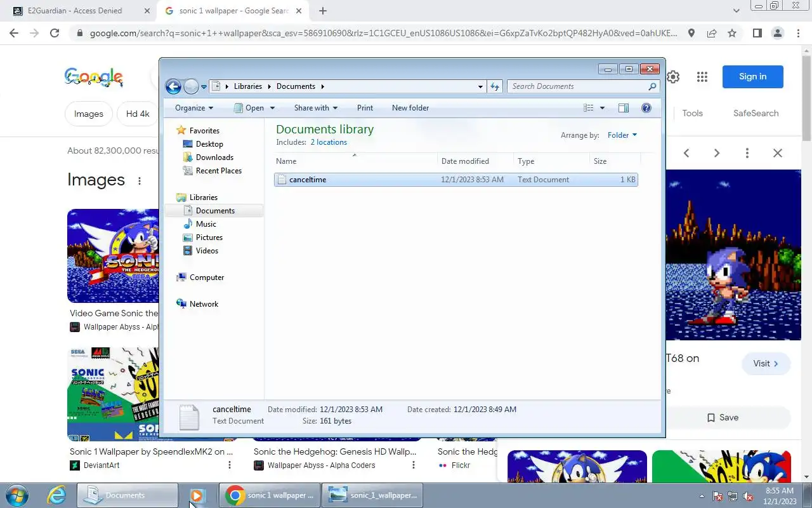Go back in Explorer navigation
Viewport: 812px width, 508px height.
point(173,87)
